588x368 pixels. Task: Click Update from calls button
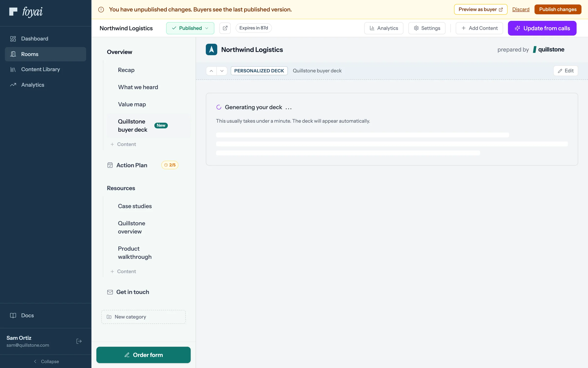pyautogui.click(x=542, y=28)
